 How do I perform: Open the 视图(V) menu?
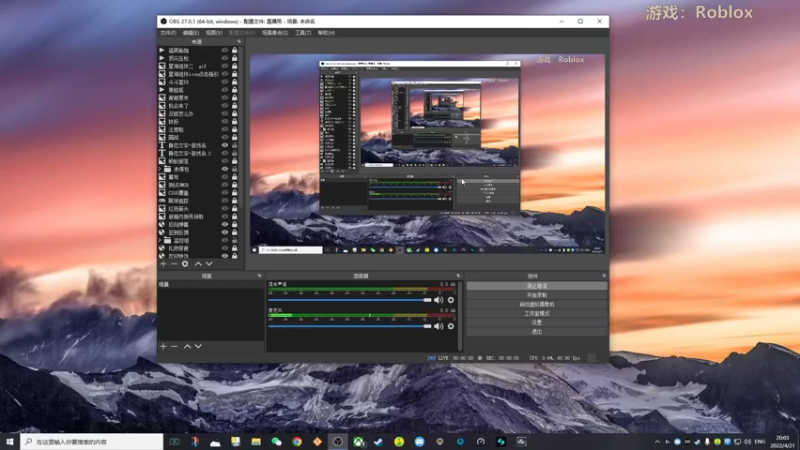pyautogui.click(x=214, y=33)
